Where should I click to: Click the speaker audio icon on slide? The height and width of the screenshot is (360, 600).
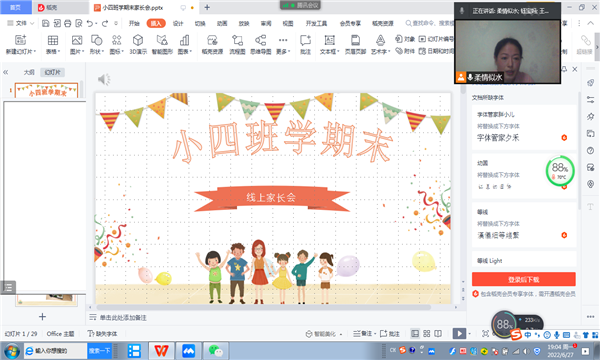click(104, 80)
